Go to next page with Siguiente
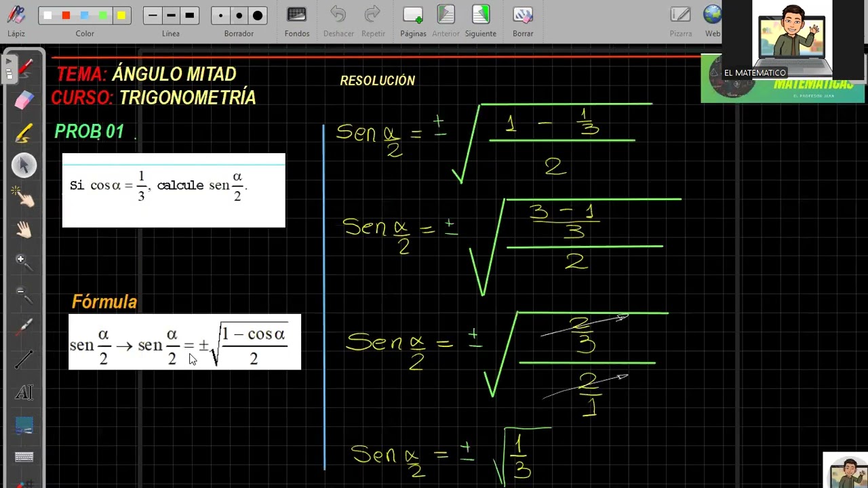Screen dimensions: 868x488 tap(480, 21)
